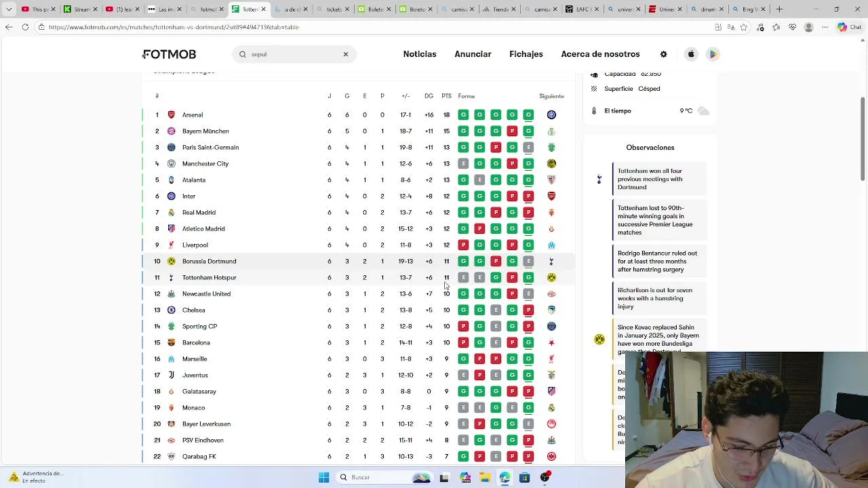Open the settings gear in the header
This screenshot has width=868, height=488.
coord(664,54)
